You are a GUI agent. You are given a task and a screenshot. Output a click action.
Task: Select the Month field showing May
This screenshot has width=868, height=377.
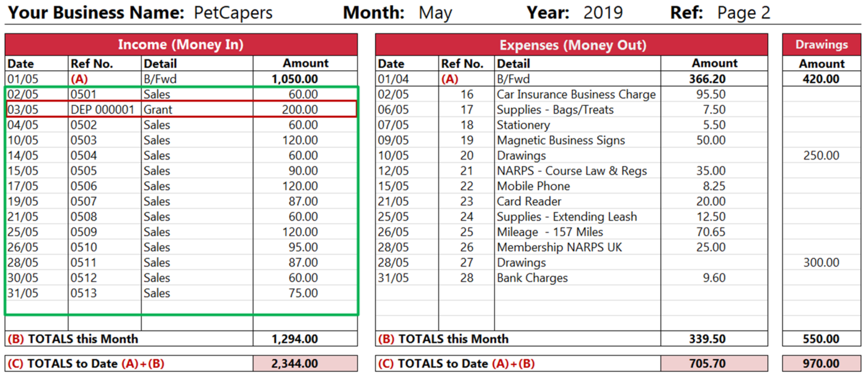(435, 13)
